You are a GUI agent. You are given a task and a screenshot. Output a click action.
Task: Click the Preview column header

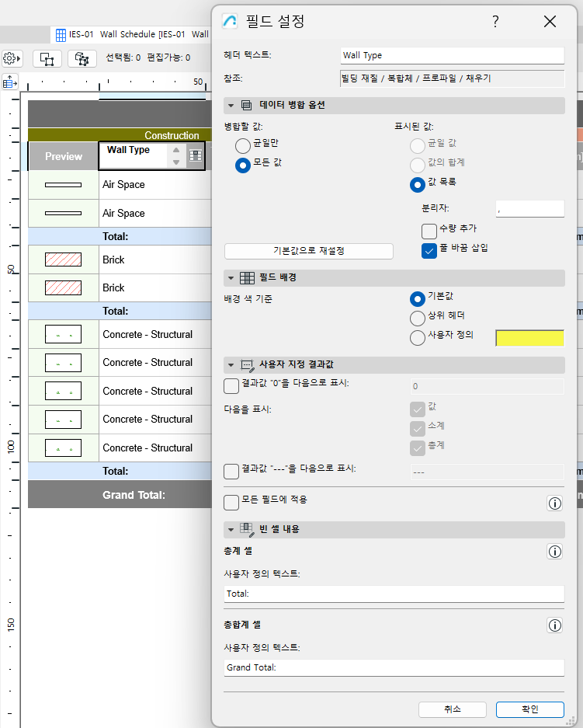coord(64,156)
